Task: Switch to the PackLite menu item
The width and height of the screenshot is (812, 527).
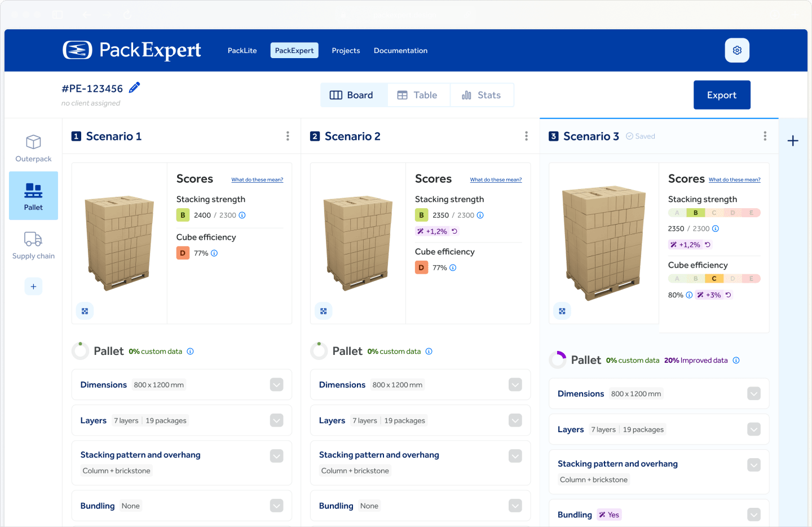Action: (242, 51)
